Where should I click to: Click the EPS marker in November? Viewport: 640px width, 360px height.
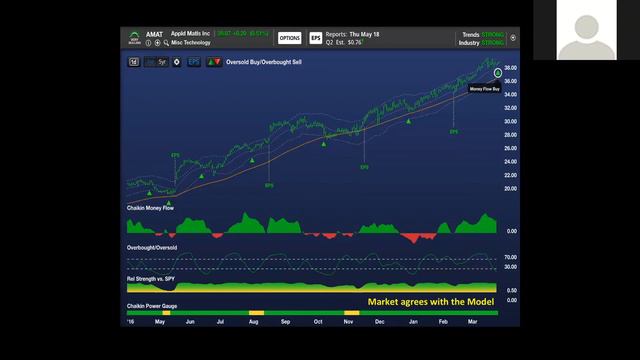point(364,167)
